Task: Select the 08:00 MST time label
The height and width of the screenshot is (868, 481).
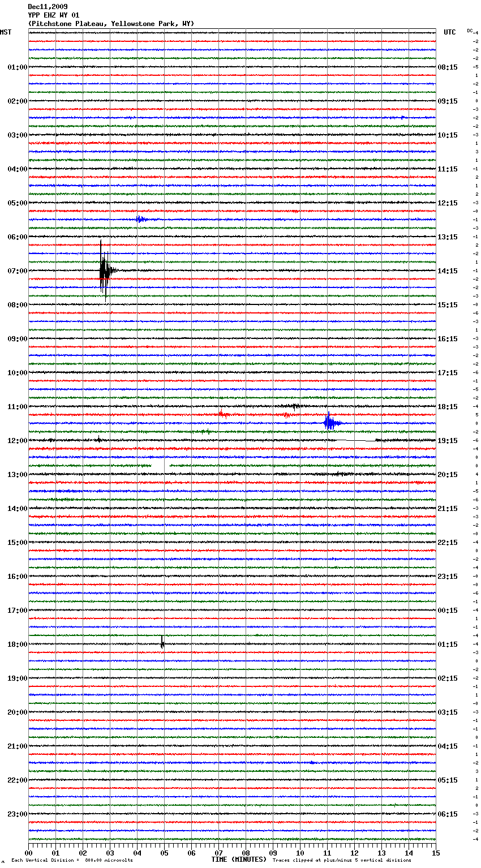Action: (17, 305)
